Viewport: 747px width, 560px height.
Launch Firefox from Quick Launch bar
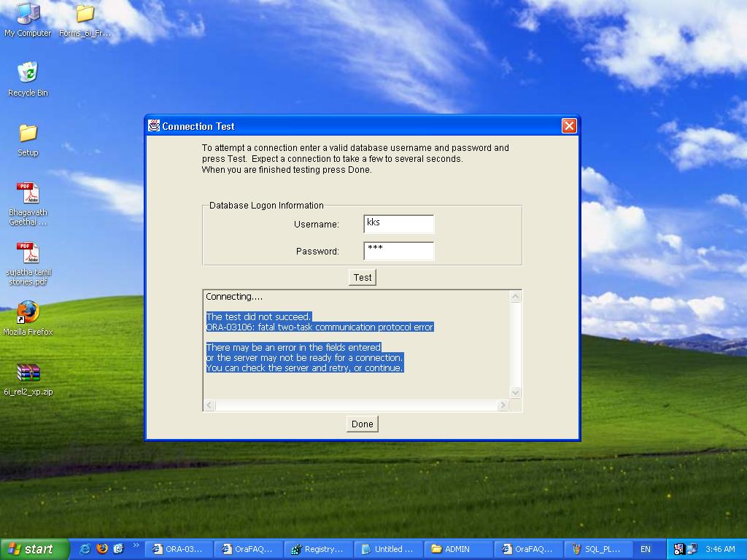click(101, 549)
